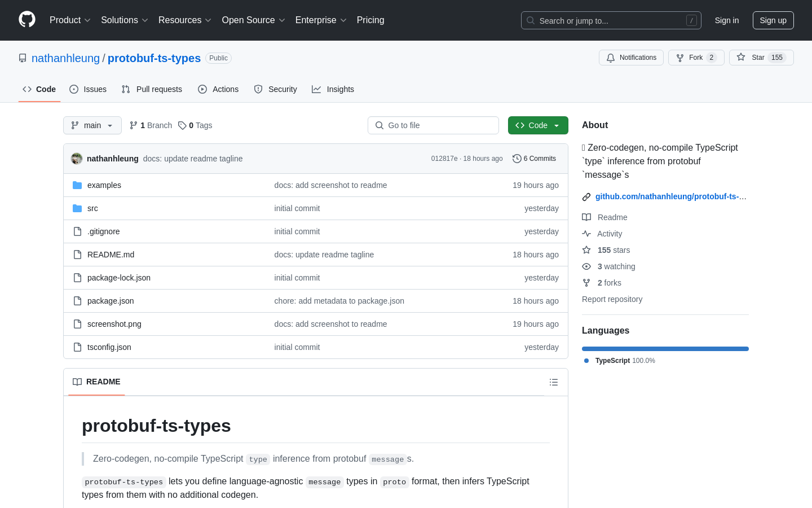This screenshot has width=812, height=508.
Task: Switch to the Insights tab
Action: pyautogui.click(x=333, y=89)
